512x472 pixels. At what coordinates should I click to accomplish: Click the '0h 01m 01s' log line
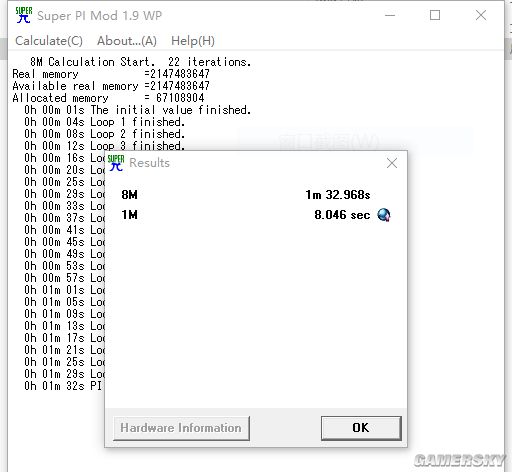click(x=64, y=290)
